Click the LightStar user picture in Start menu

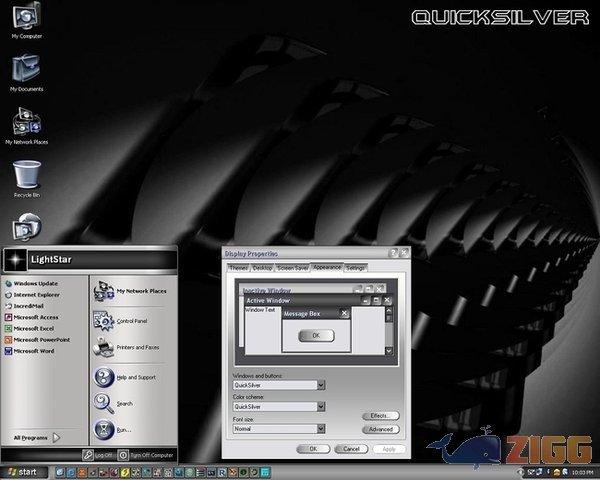tap(15, 260)
